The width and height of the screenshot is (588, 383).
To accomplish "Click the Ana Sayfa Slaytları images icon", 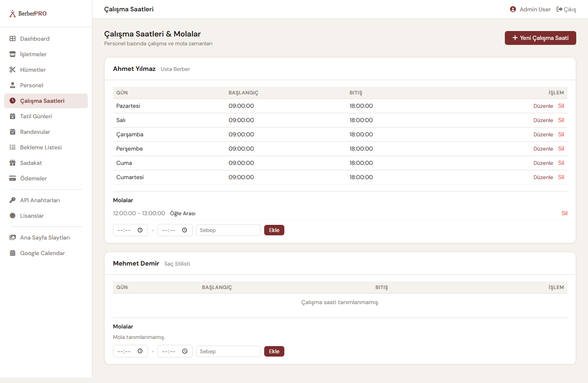I will pyautogui.click(x=13, y=237).
